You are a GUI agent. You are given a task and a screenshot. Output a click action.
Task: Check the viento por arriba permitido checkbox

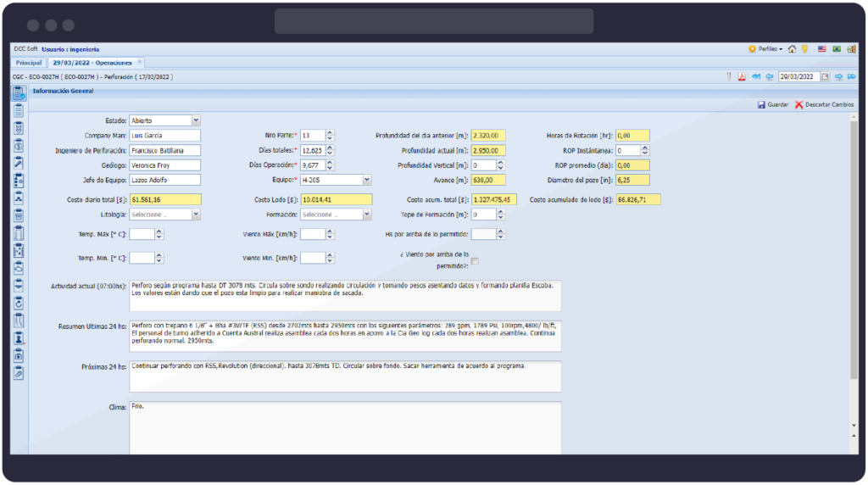coord(475,261)
